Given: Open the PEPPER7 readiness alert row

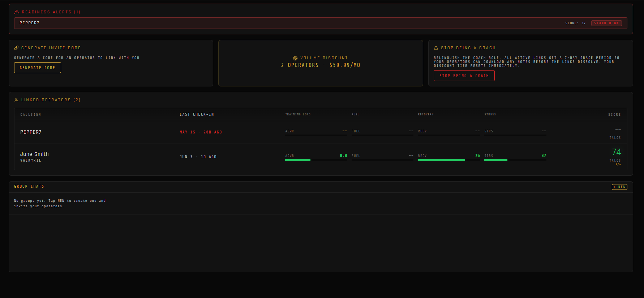Looking at the screenshot, I should pyautogui.click(x=321, y=23).
